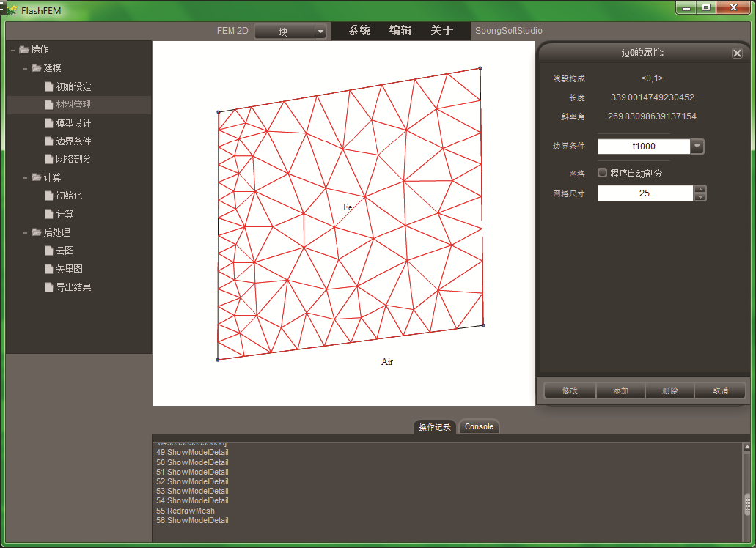Switch to the 操作记录 tab
Viewport: 756px width, 548px height.
(x=434, y=427)
